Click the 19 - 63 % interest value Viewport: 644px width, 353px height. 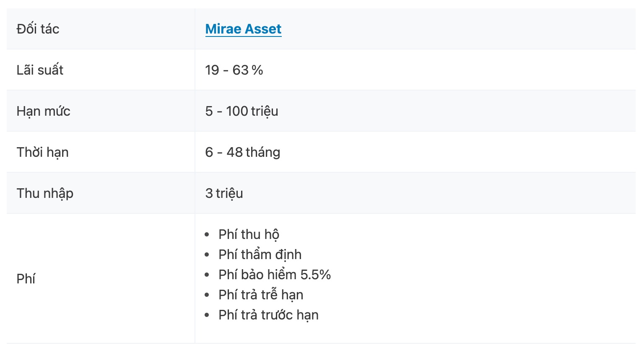[234, 70]
